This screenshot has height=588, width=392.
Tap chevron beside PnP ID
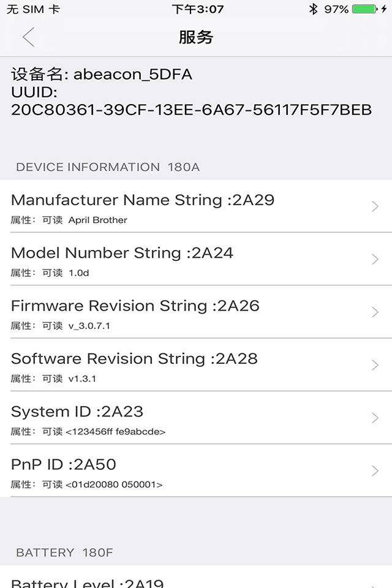click(375, 470)
